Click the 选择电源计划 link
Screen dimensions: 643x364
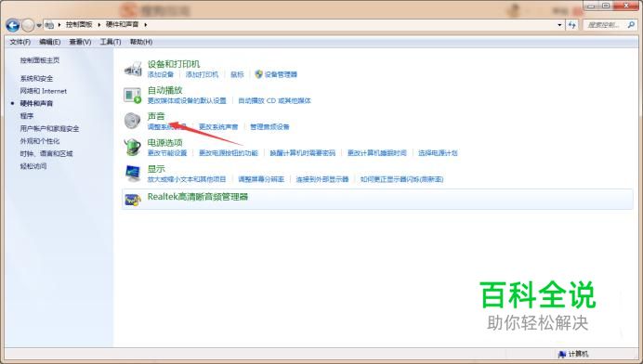[x=438, y=153]
